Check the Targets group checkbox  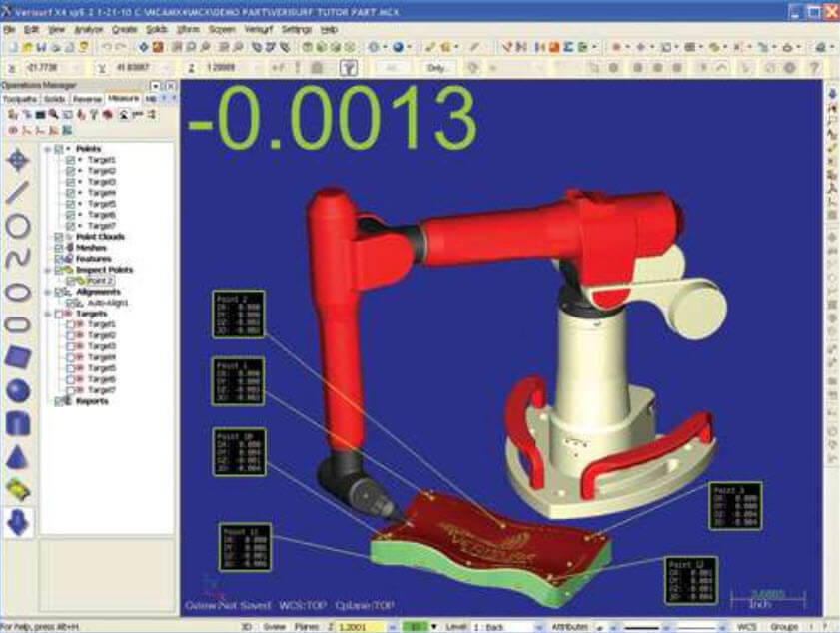click(x=60, y=314)
